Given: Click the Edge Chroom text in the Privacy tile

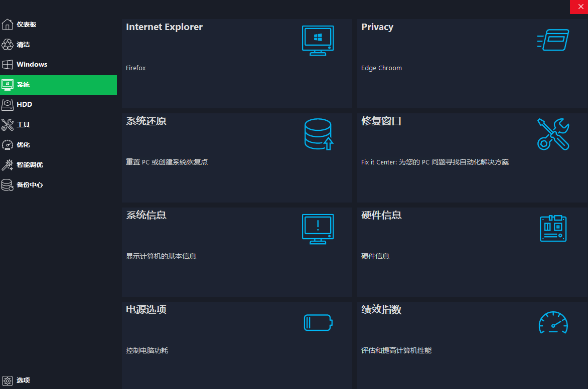Looking at the screenshot, I should click(381, 68).
